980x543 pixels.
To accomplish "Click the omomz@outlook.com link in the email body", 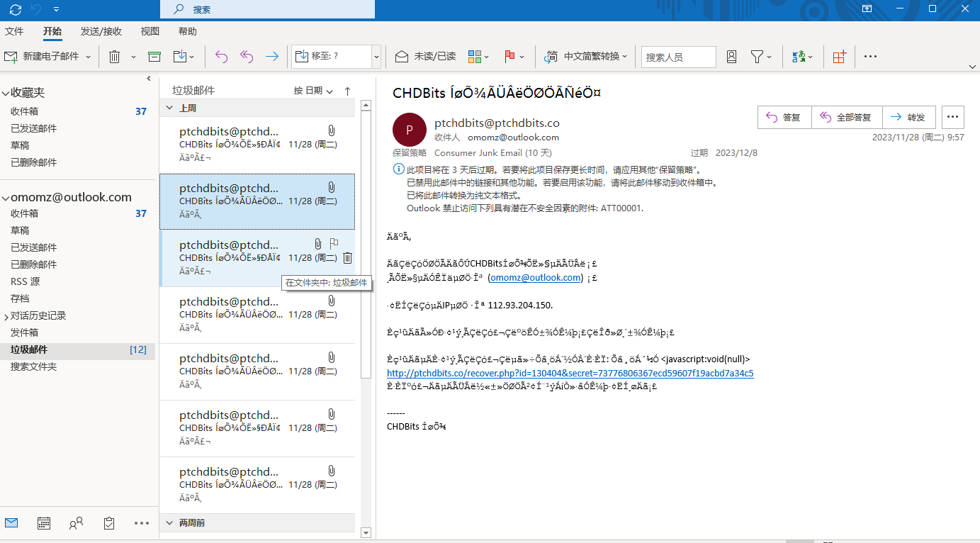I will (x=536, y=278).
